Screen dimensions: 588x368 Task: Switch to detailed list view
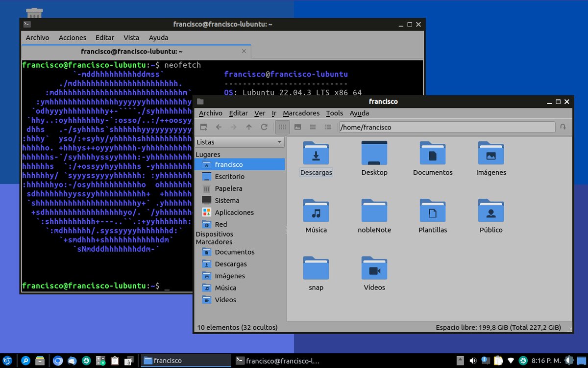click(328, 127)
